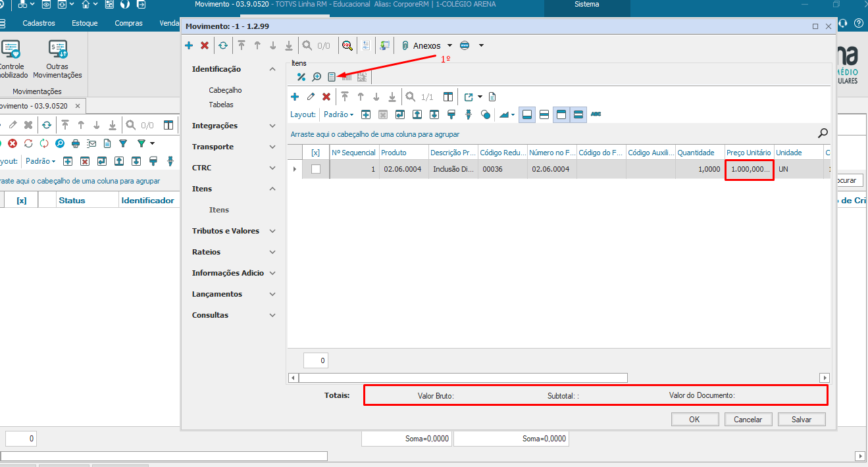Image resolution: width=868 pixels, height=467 pixels.
Task: Click the magnifier plus icon in Itens toolbar
Action: tap(317, 77)
